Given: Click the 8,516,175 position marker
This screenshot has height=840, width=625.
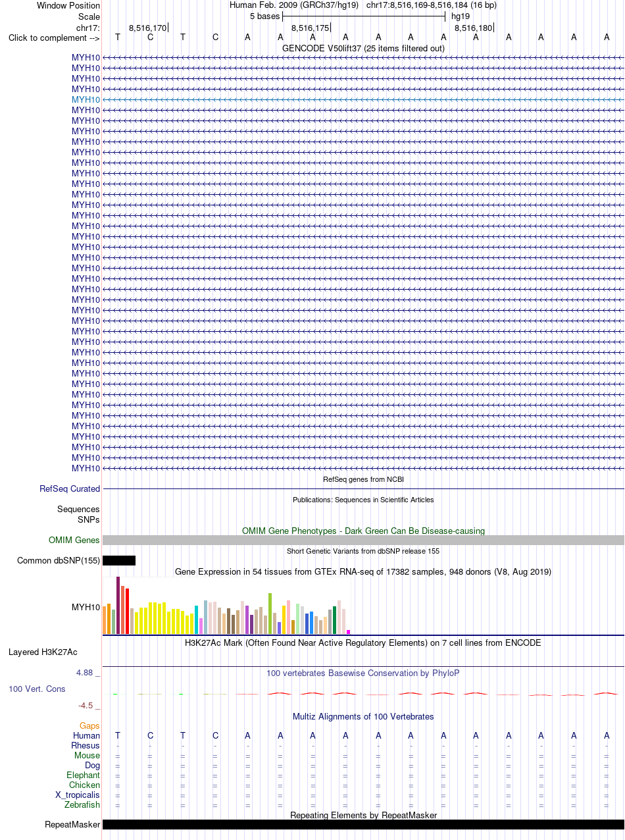Looking at the screenshot, I should point(311,28).
